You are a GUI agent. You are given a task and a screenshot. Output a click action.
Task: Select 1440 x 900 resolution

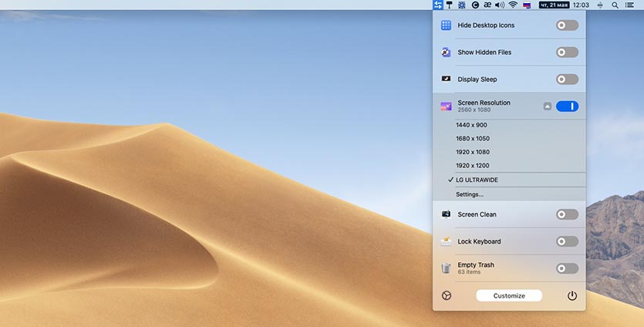[x=471, y=125]
